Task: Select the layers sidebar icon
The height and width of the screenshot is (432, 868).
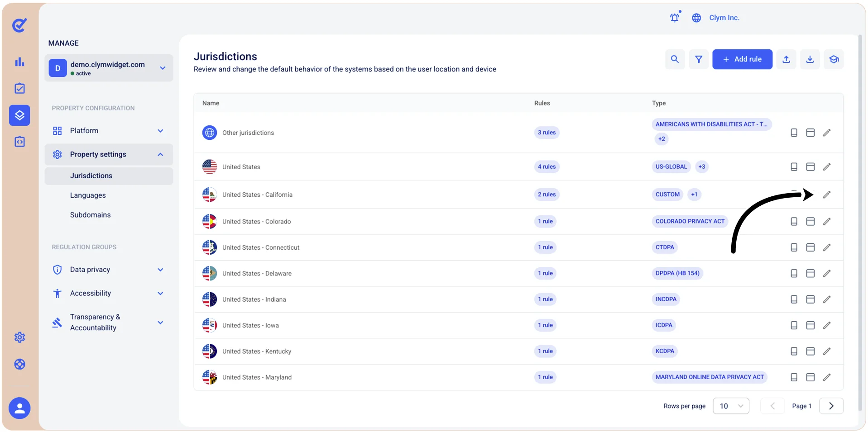Action: pos(19,115)
